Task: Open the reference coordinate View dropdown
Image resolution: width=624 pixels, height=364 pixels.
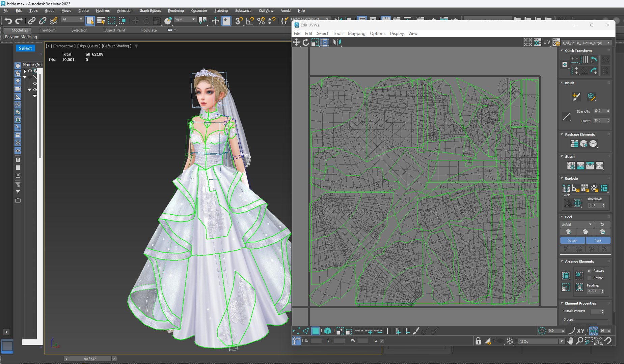Action: click(185, 20)
